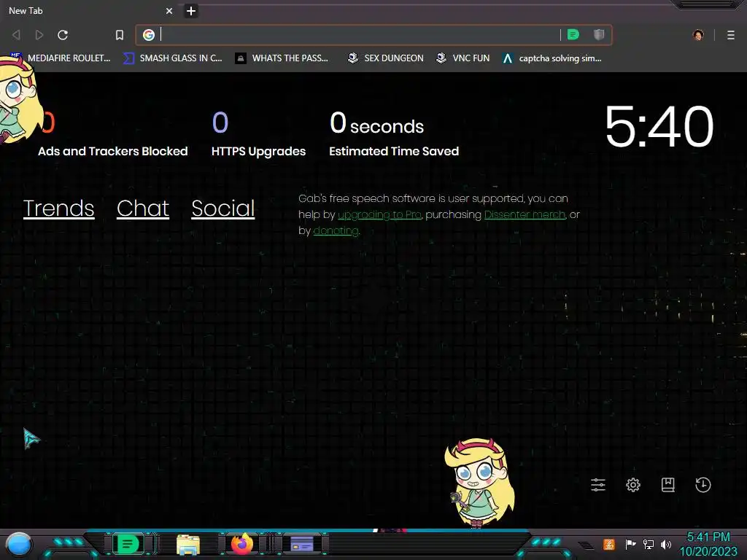Viewport: 747px width, 560px height.
Task: Open the purple window taskbar app
Action: click(x=302, y=544)
